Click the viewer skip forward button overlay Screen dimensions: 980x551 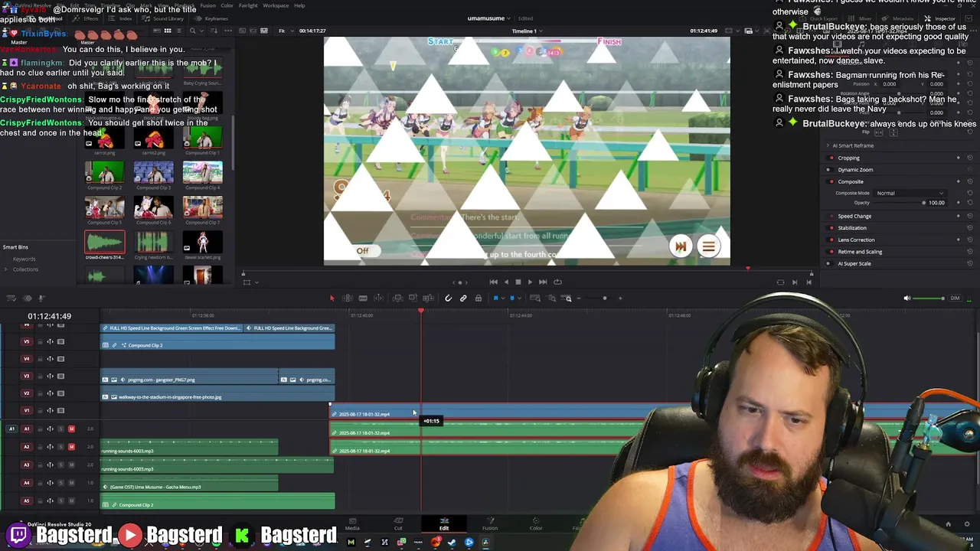[680, 246]
